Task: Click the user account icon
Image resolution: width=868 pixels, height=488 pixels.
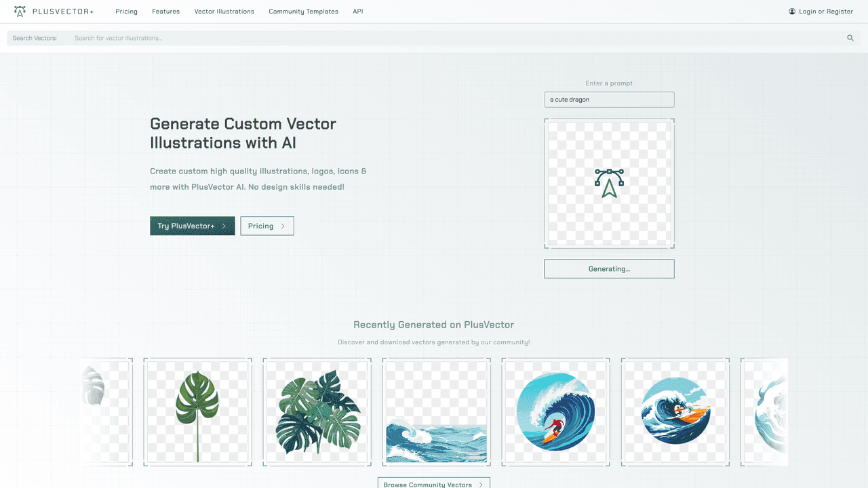Action: coord(792,12)
